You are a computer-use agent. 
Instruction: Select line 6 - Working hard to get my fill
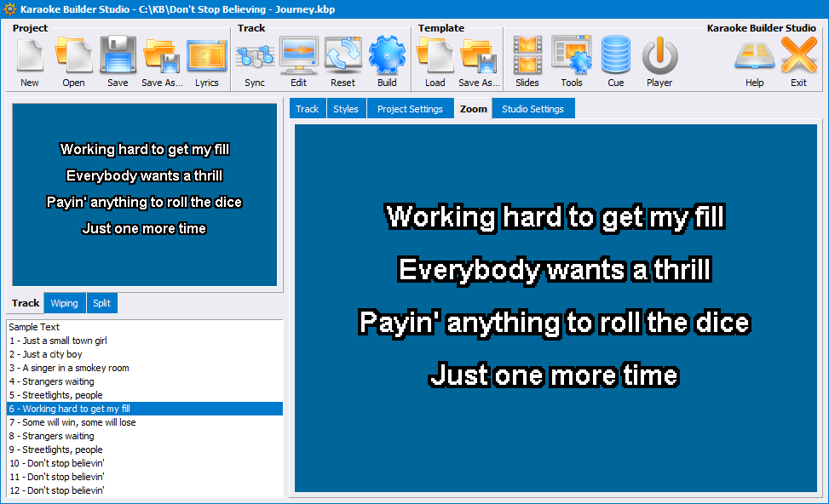click(x=145, y=409)
